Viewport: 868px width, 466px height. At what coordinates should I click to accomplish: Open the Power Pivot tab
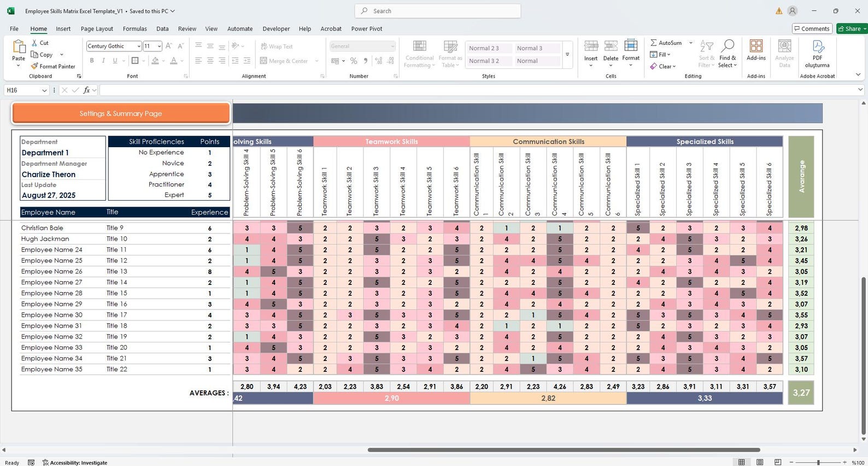367,29
